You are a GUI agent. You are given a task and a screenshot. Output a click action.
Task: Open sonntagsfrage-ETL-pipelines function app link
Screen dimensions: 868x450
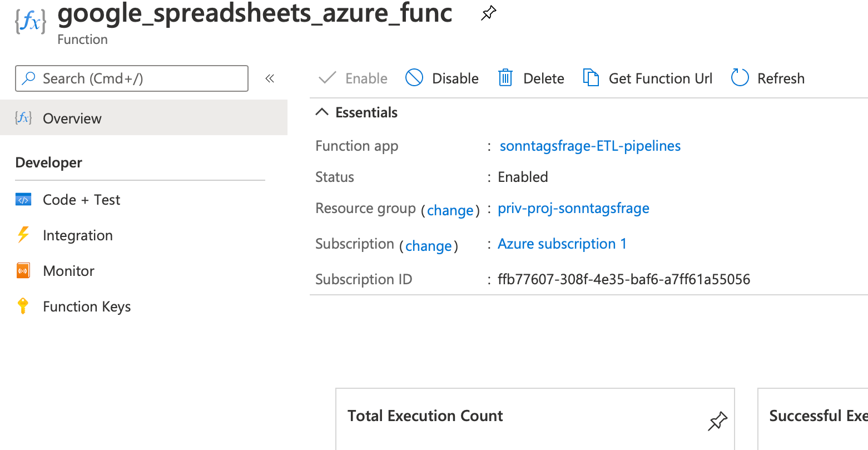click(590, 146)
